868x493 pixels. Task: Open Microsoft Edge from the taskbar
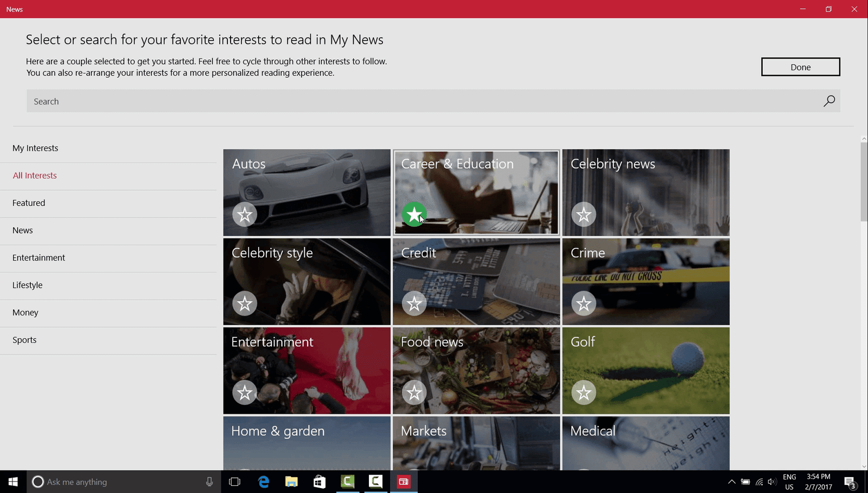coord(264,482)
